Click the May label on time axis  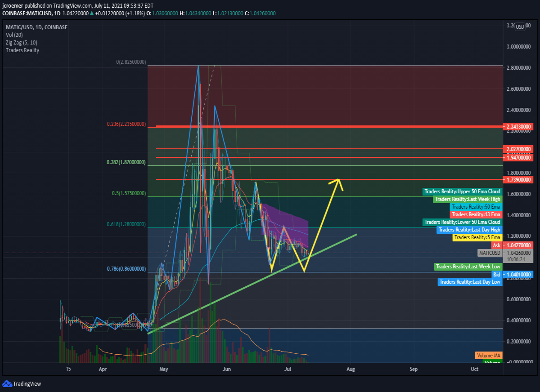[x=164, y=369]
